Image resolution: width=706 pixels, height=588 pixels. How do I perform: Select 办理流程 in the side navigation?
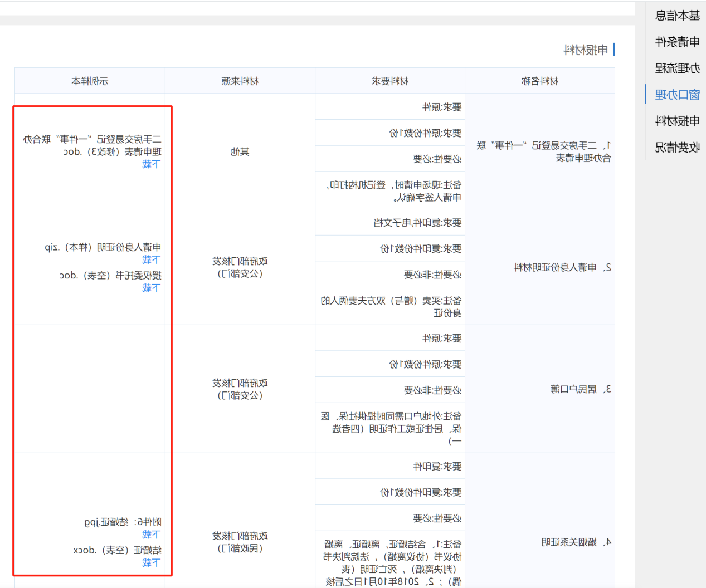pos(677,68)
